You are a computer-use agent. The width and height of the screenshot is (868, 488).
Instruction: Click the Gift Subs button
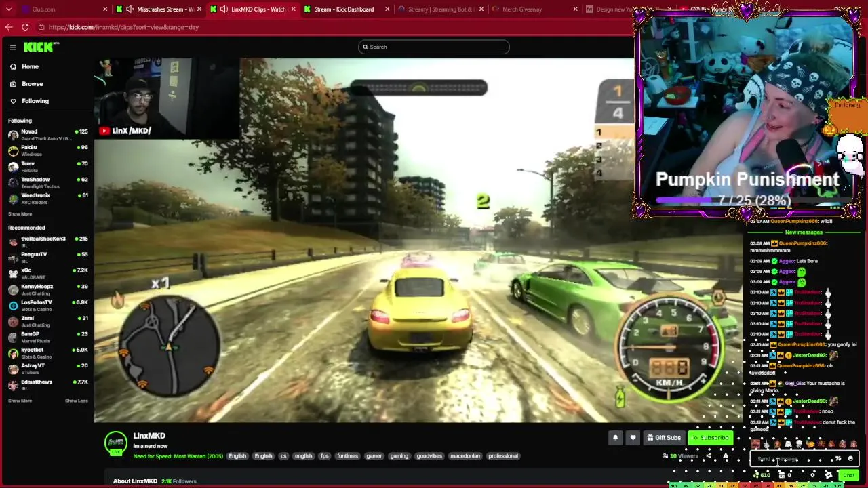[x=663, y=438]
